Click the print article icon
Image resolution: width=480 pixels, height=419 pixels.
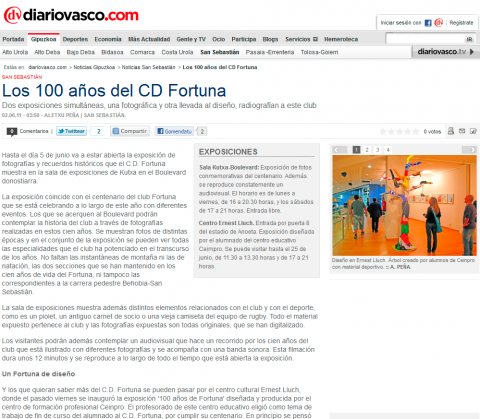point(451,131)
